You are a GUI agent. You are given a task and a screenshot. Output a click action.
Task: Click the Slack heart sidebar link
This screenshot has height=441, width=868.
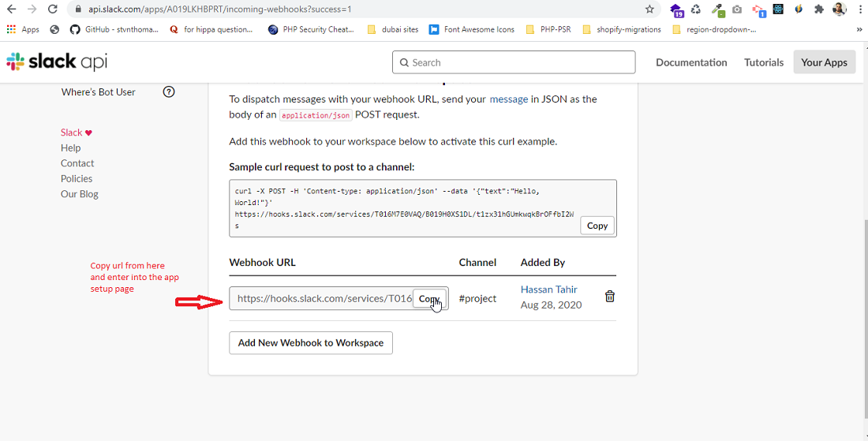[77, 133]
